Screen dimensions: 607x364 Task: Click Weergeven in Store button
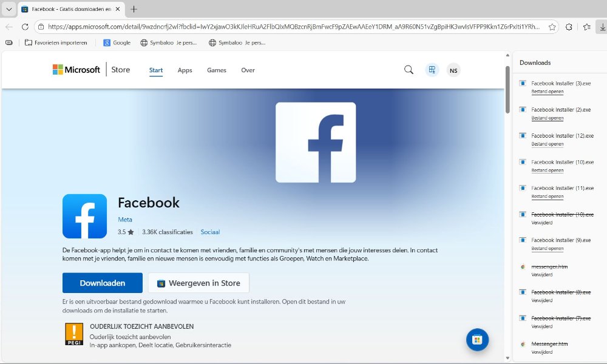click(x=198, y=283)
